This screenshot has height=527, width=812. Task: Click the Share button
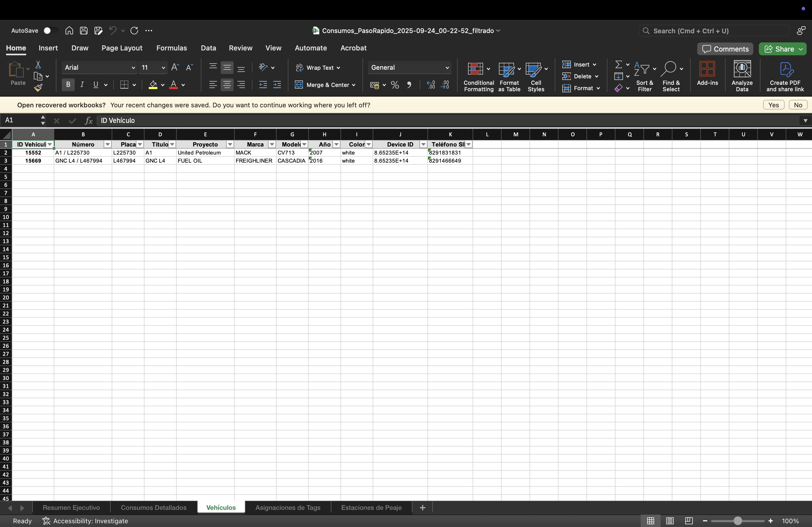(x=782, y=49)
